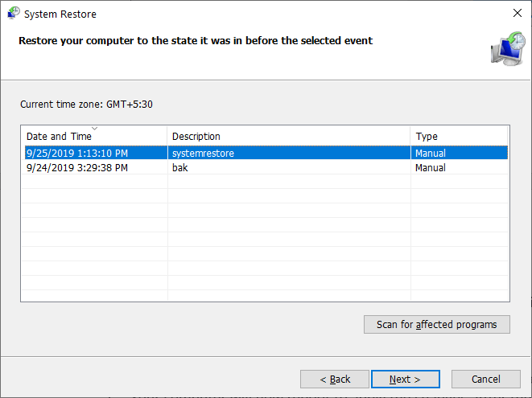Proceed by clicking Next

point(406,379)
